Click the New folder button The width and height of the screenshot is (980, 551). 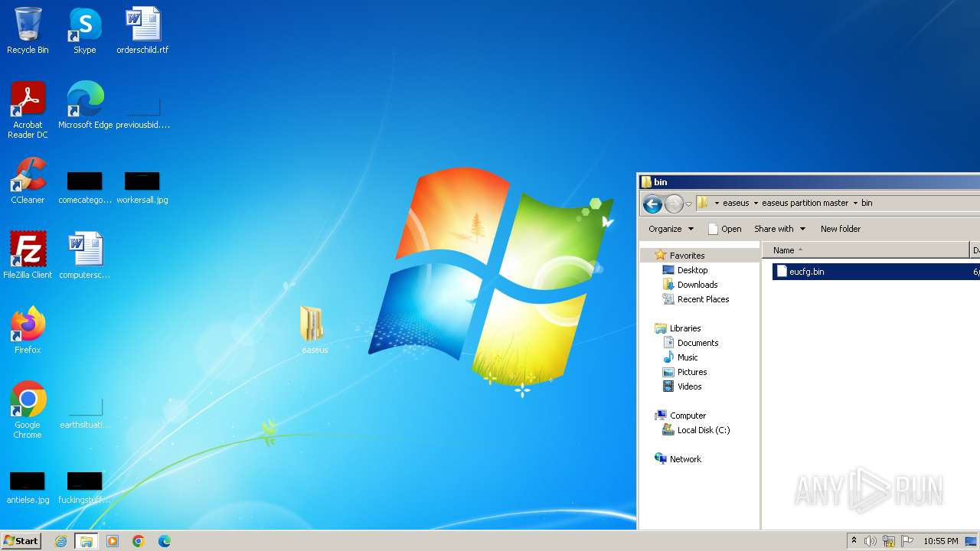pos(841,229)
